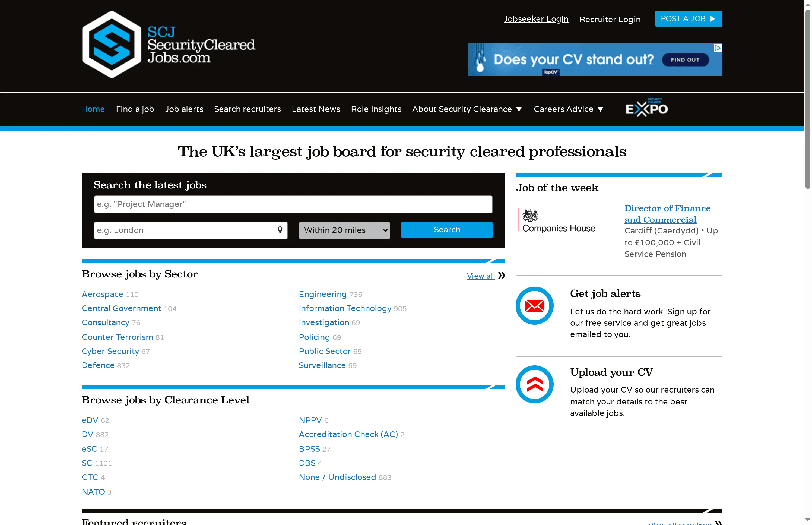View DV clearance level jobs
The width and height of the screenshot is (812, 525).
point(88,434)
